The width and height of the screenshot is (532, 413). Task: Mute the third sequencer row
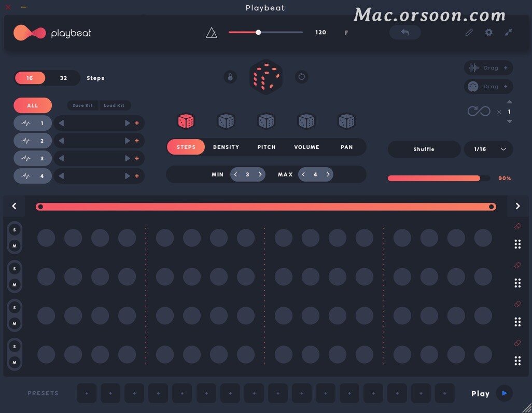(x=15, y=323)
